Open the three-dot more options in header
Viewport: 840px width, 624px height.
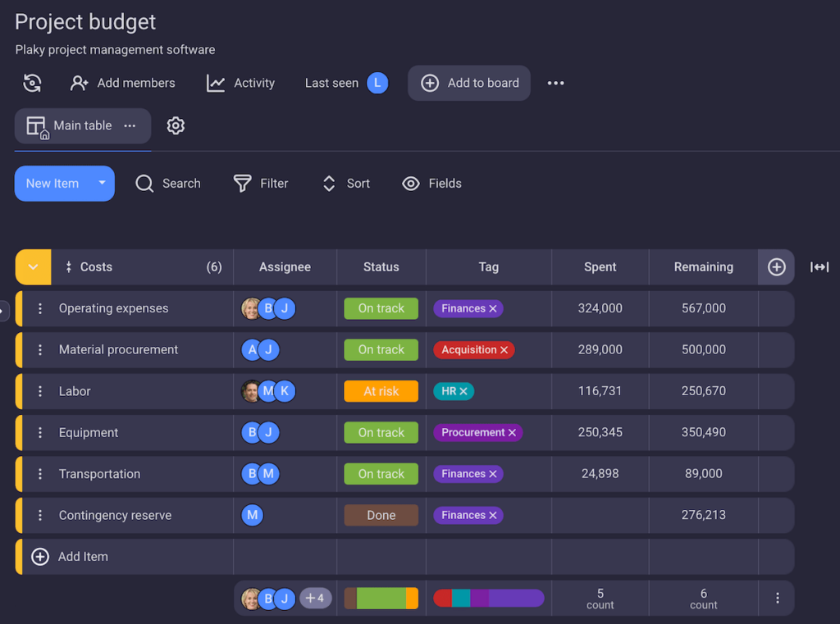(x=555, y=83)
